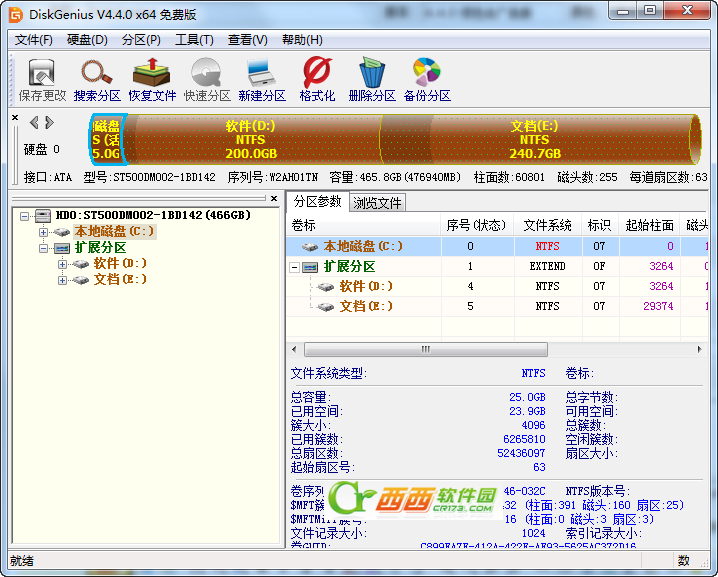718x577 pixels.
Task: Click the horizontal scrollbar thumb in partition table
Action: click(x=425, y=349)
